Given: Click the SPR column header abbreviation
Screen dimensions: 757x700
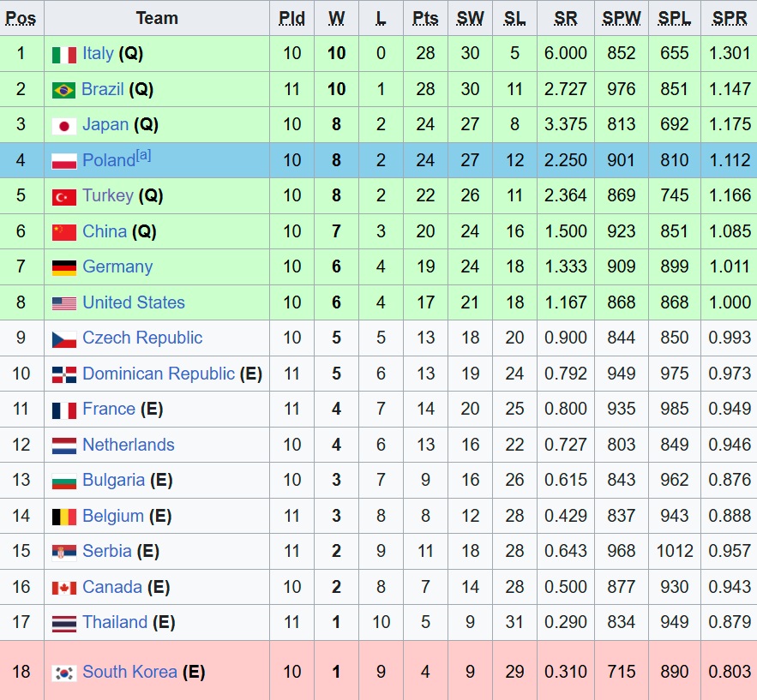Looking at the screenshot, I should [730, 18].
